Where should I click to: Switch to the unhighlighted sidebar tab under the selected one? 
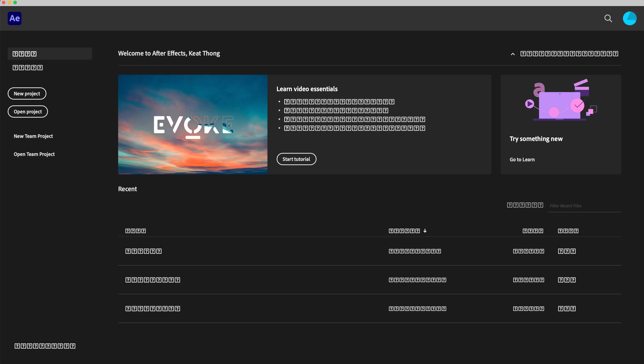coord(28,68)
